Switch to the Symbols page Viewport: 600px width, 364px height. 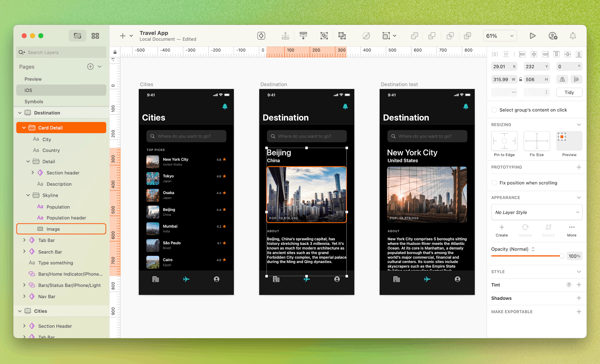[34, 102]
